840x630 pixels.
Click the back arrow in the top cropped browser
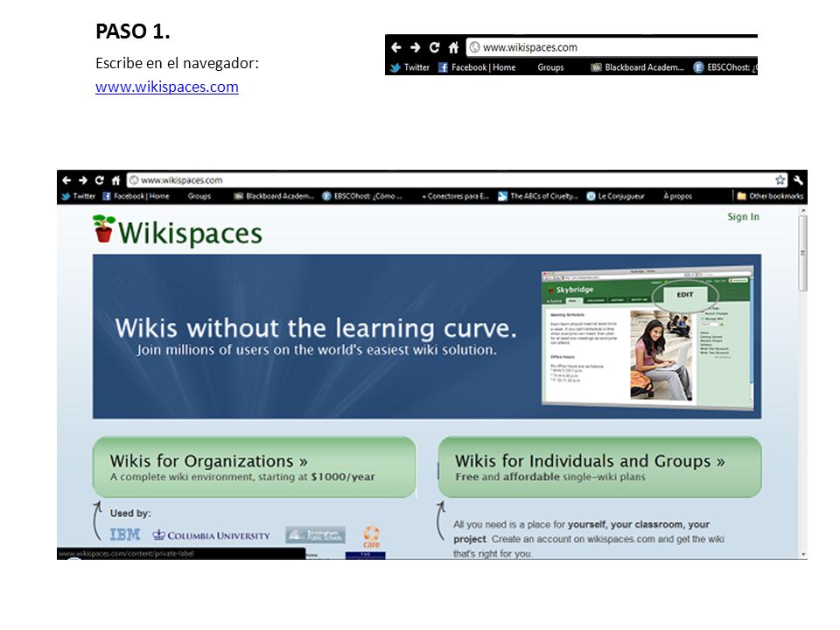[x=395, y=47]
